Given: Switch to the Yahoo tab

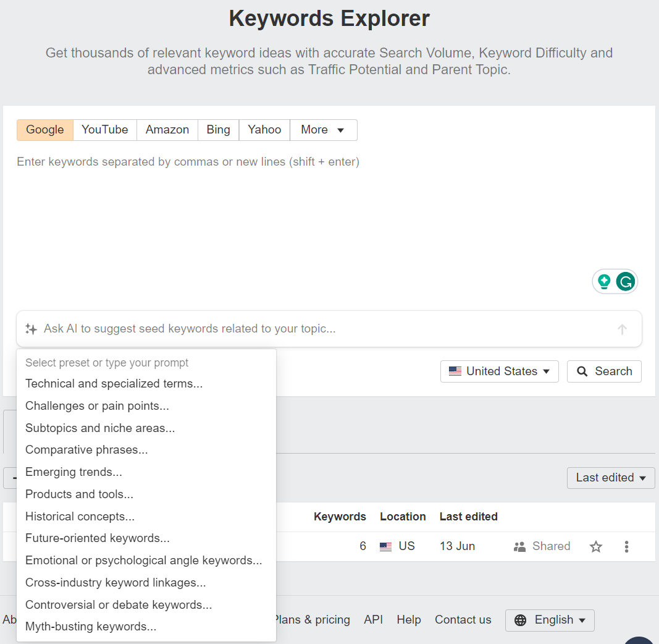Looking at the screenshot, I should pos(264,130).
